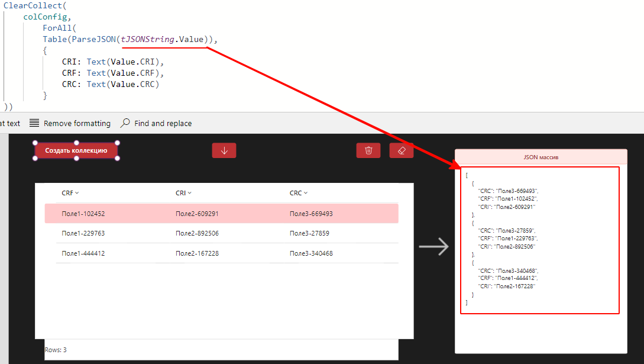This screenshot has width=644, height=364.
Task: Click the down arrow red button
Action: pos(224,150)
